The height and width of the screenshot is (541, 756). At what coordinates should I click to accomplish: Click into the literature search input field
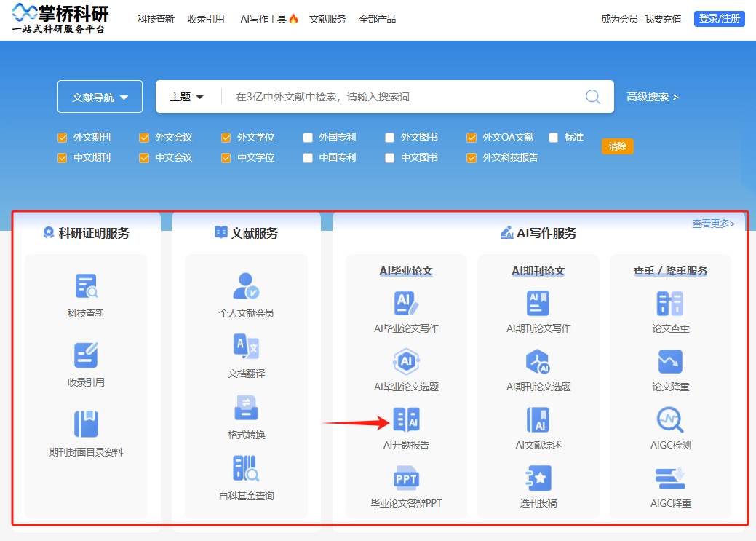click(404, 97)
